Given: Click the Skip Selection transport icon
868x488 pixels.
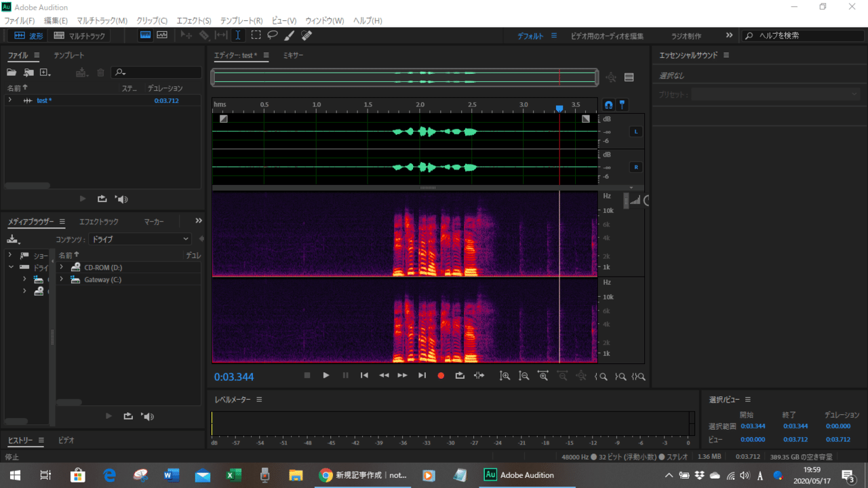Looking at the screenshot, I should (479, 375).
